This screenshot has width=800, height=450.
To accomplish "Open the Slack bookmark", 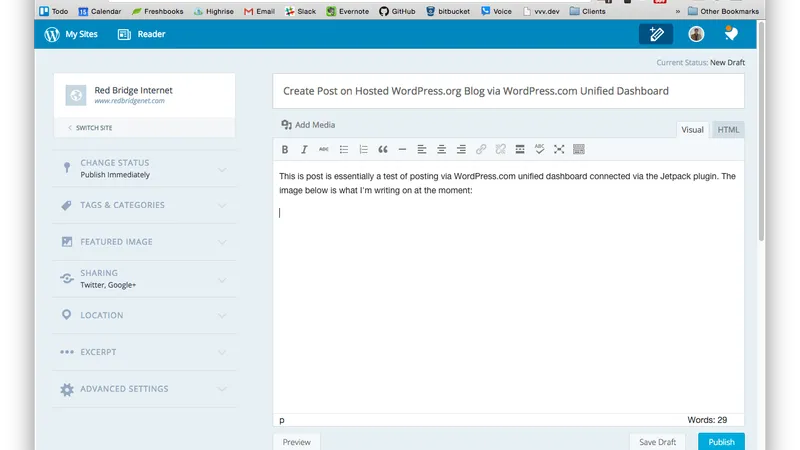I will (301, 11).
